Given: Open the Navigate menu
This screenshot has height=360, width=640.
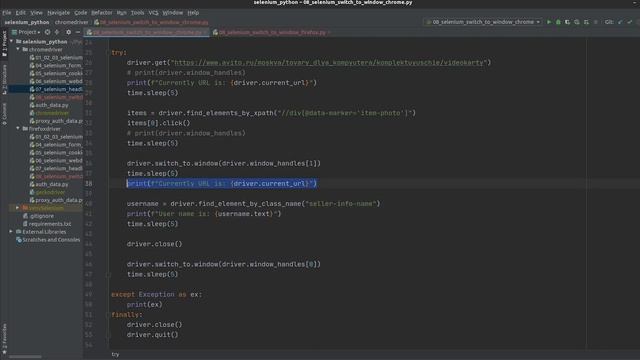Looking at the screenshot, I should (x=58, y=13).
